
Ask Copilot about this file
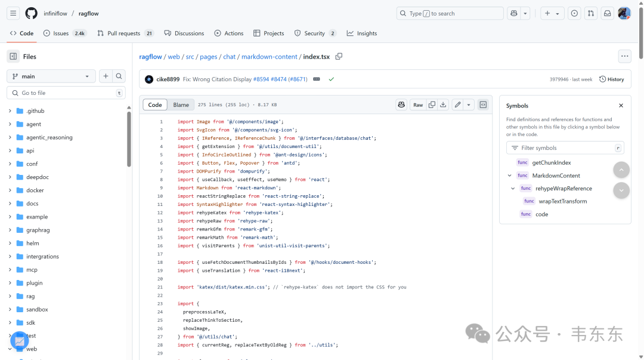click(x=401, y=105)
